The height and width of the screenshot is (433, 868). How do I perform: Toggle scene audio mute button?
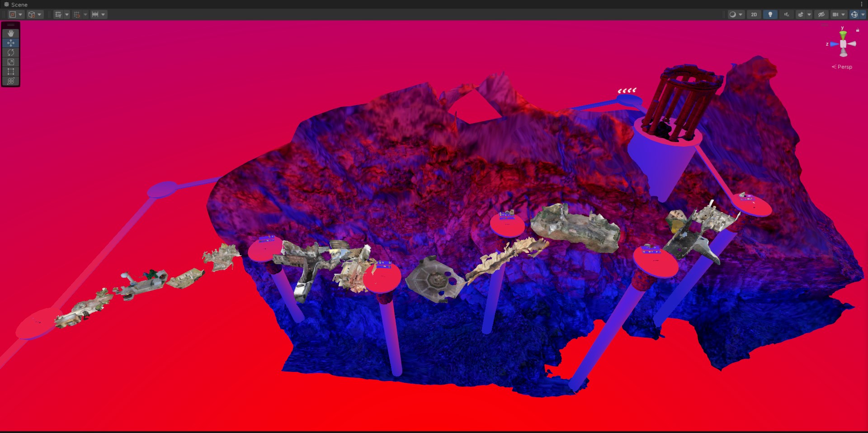click(787, 14)
